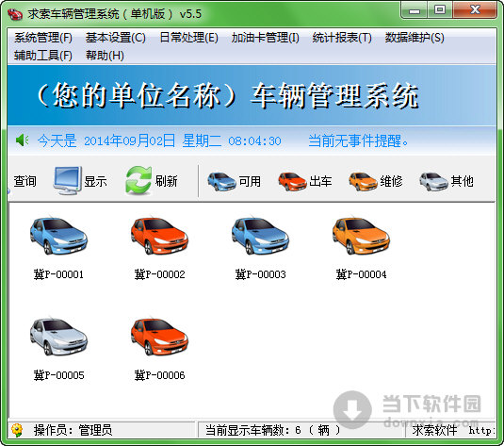Select the blue car 冀P-00001
504x446 pixels.
coord(58,236)
